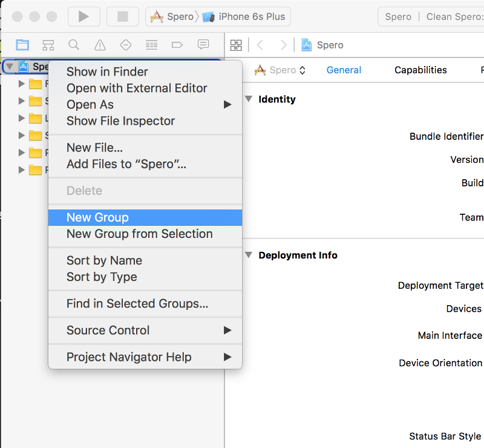Image resolution: width=484 pixels, height=448 pixels.
Task: Open the Open As submenu
Action: 145,104
